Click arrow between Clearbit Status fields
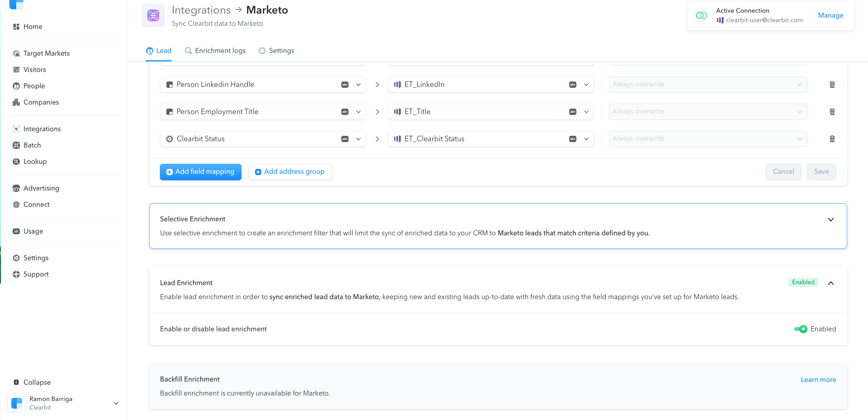Screen dimensions: 868x420 click(x=377, y=139)
